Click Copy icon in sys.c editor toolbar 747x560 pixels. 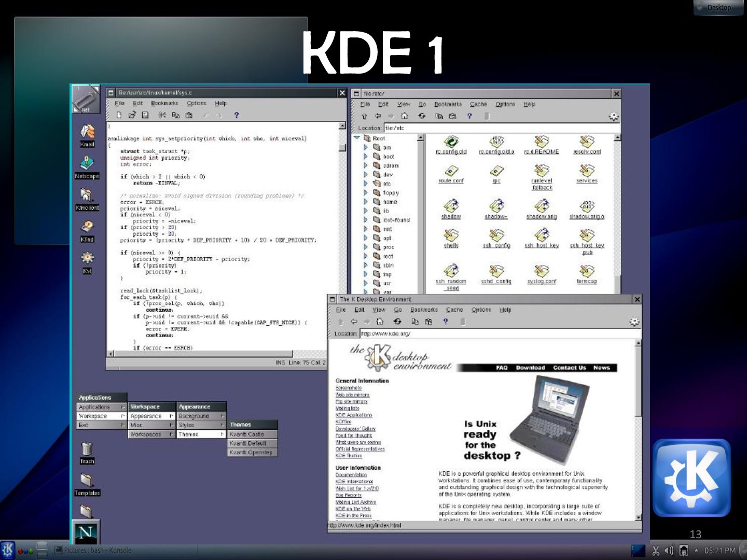pos(176,115)
